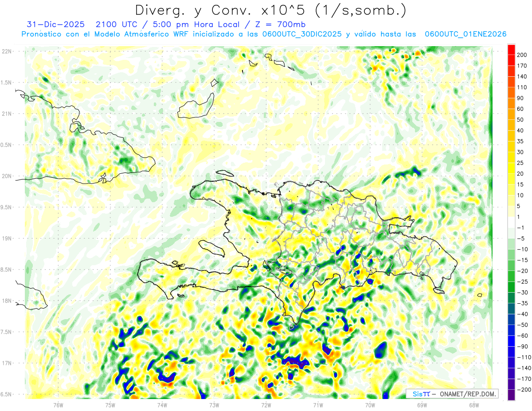Click the '0600UTC_01ENE2026' valid-until timestamp
532x411 pixels.
coord(465,34)
